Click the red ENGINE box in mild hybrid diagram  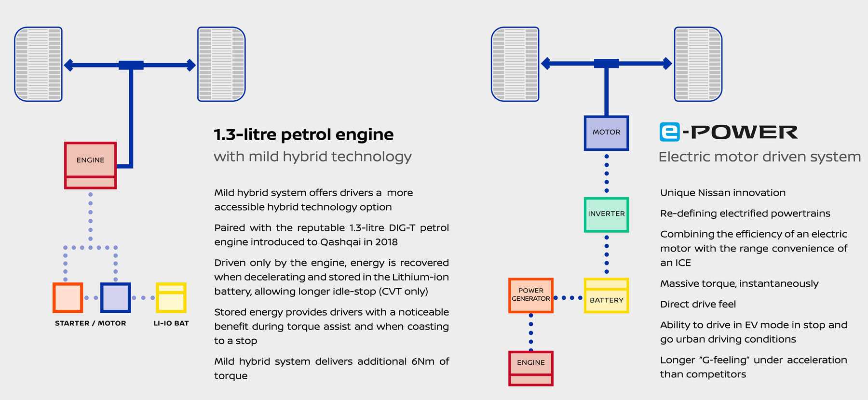91,165
